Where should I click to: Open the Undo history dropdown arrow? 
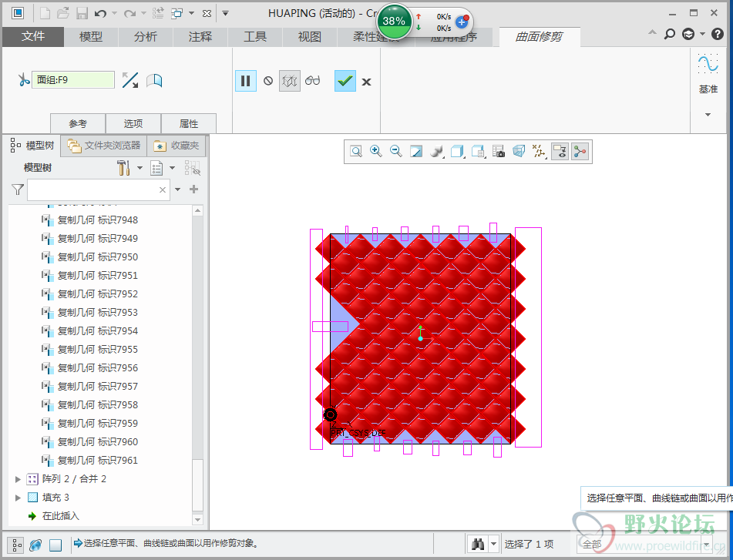115,13
